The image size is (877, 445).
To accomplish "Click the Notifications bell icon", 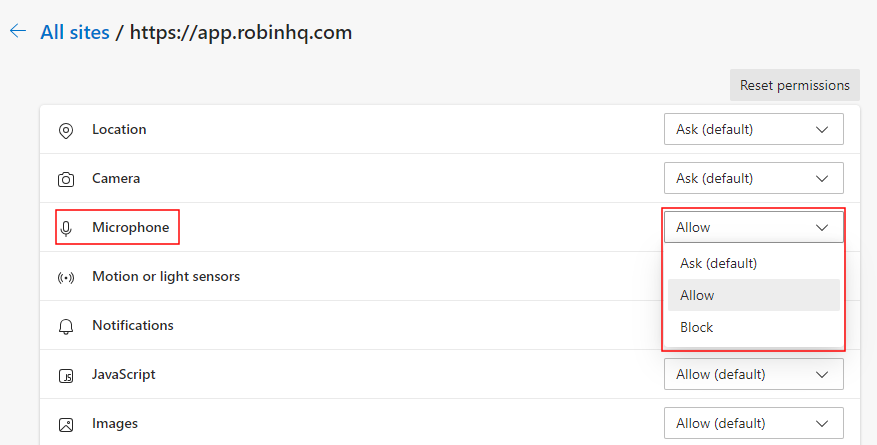I will pyautogui.click(x=66, y=326).
